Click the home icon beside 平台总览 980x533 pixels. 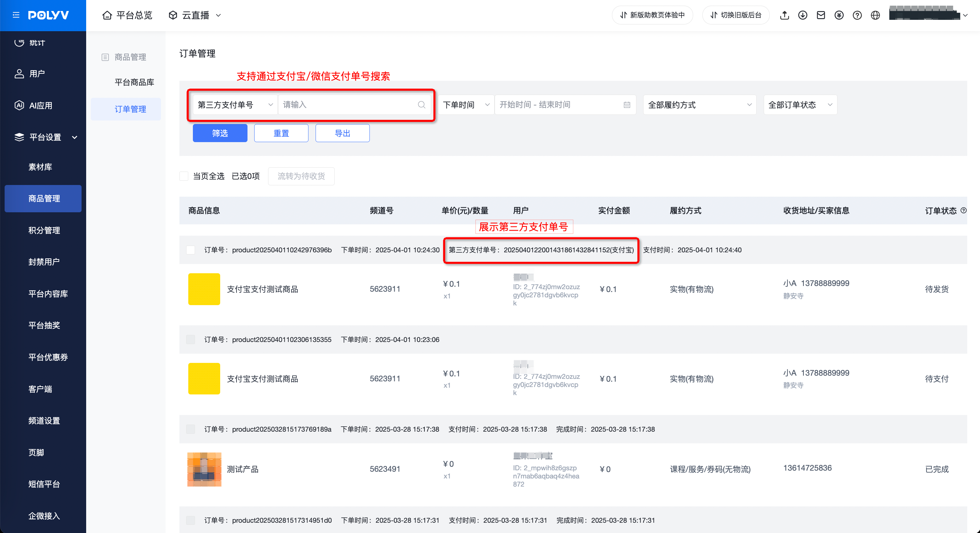click(x=107, y=15)
